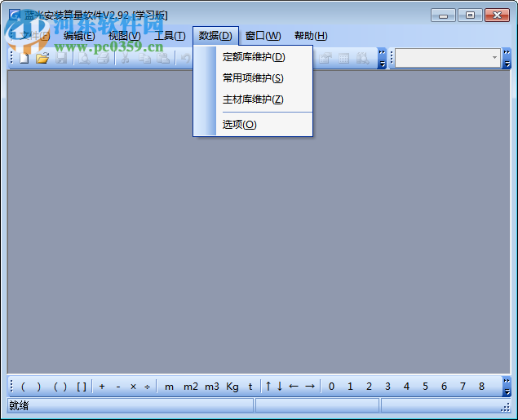
Task: Click the up arrow symbol button
Action: pyautogui.click(x=268, y=386)
